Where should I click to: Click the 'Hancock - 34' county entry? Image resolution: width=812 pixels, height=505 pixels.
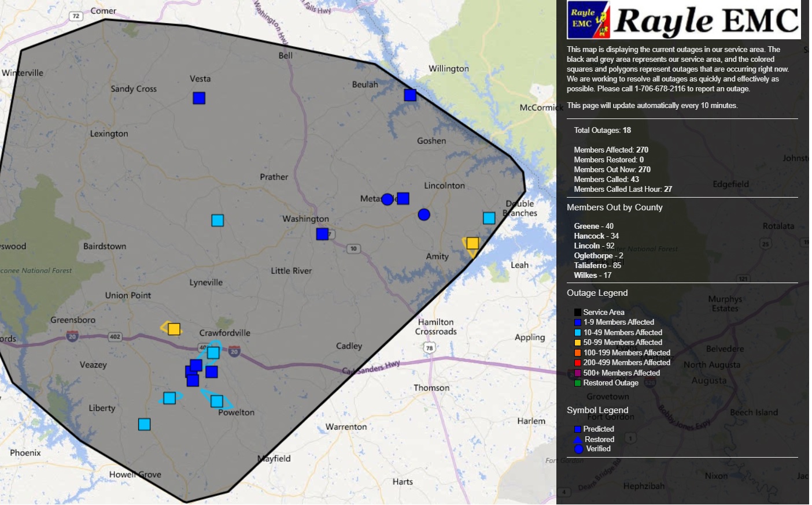(x=596, y=236)
